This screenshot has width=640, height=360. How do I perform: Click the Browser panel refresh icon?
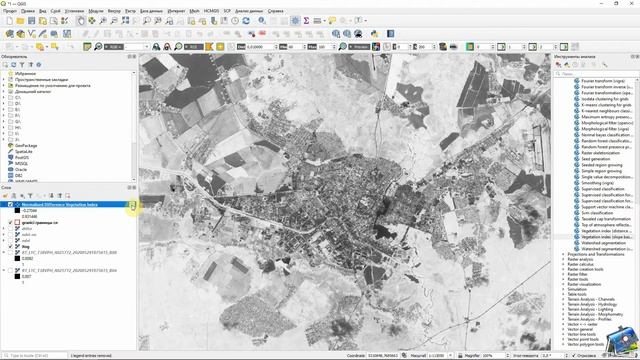click(x=13, y=64)
